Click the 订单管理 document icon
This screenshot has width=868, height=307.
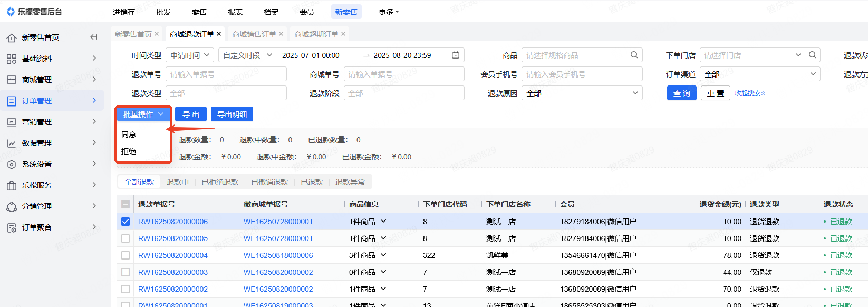[12, 101]
